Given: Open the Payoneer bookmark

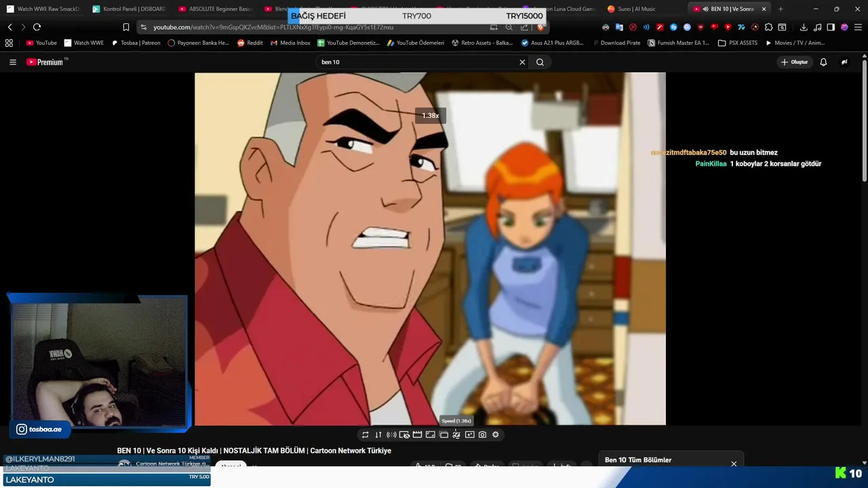Looking at the screenshot, I should (x=198, y=43).
